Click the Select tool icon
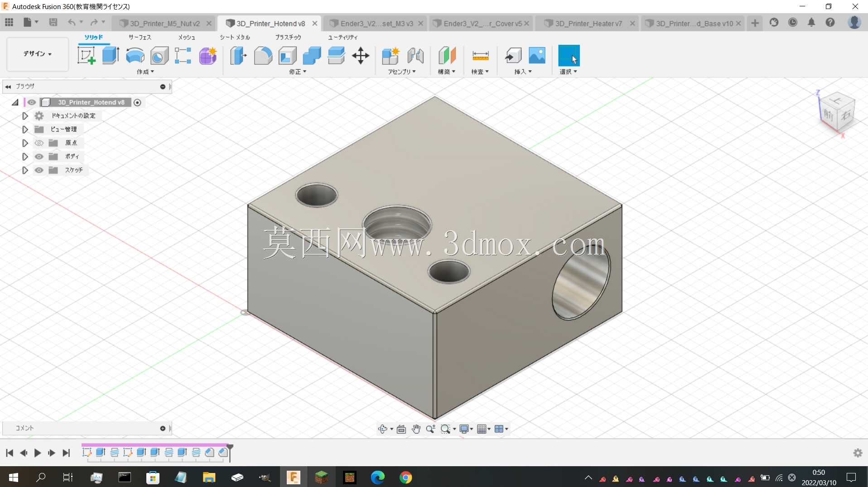The image size is (868, 487). [x=569, y=56]
